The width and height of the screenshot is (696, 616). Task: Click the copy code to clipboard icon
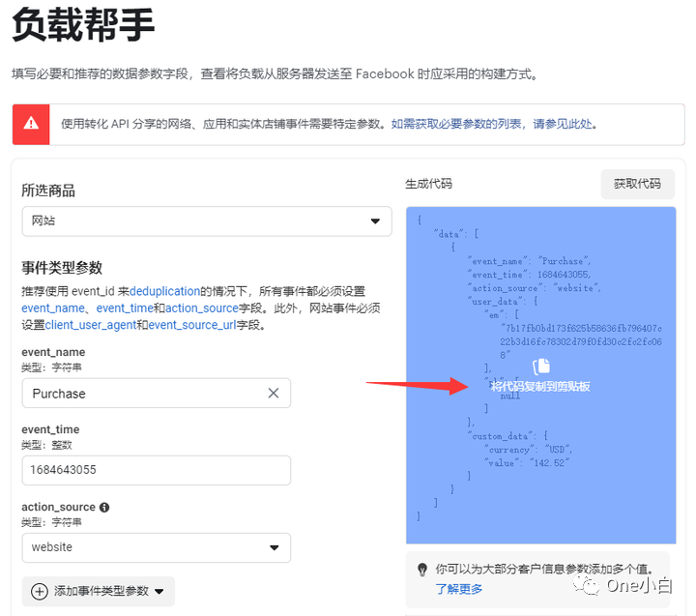pyautogui.click(x=541, y=367)
